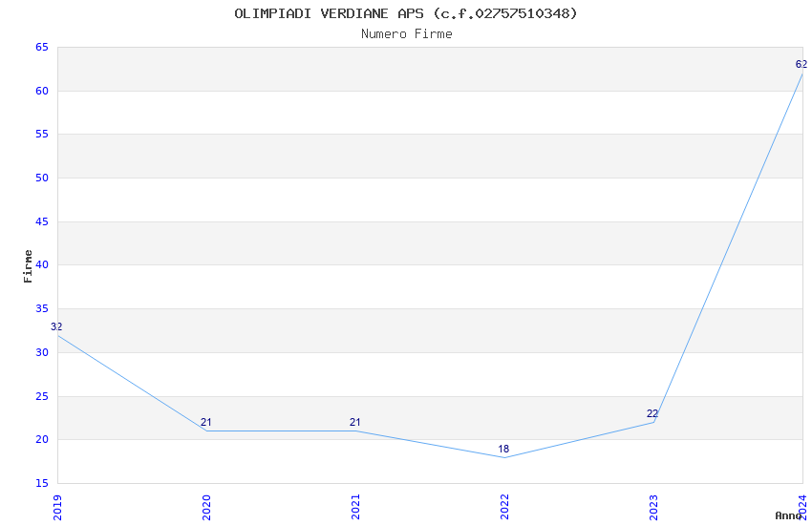Click the y-axis tick value 20
Image resolution: width=812 pixels, height=525 pixels.
pos(42,440)
